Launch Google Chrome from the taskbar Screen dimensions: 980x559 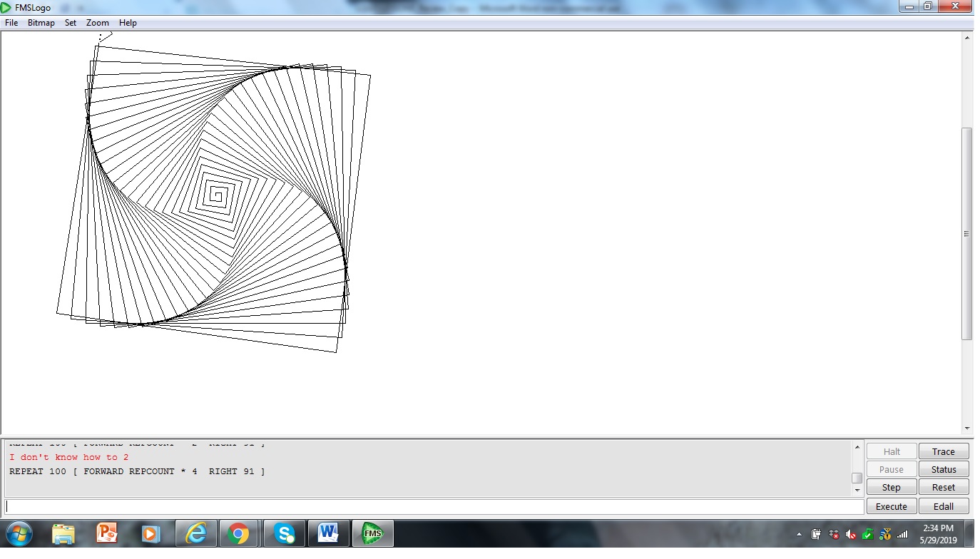(240, 533)
